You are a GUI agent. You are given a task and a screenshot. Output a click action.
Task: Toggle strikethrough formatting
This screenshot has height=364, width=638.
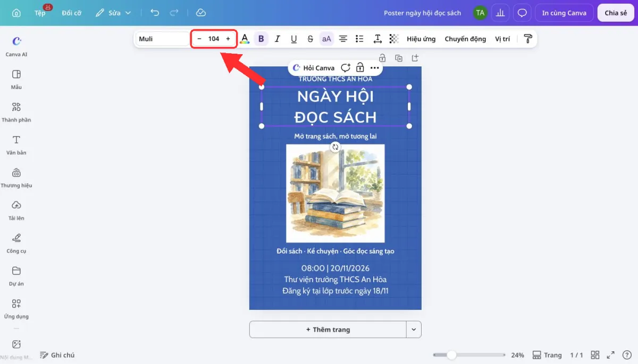pyautogui.click(x=310, y=39)
